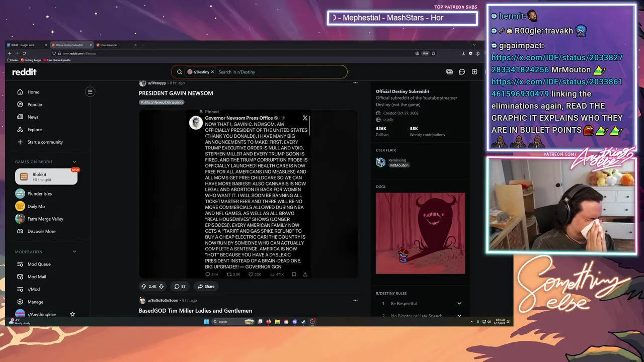Open new browser tab plus button

click(x=143, y=45)
